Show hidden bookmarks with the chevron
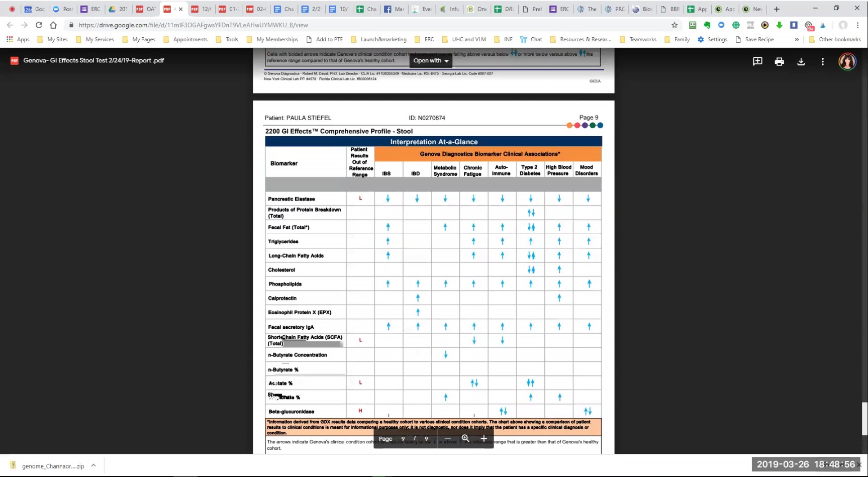This screenshot has width=868, height=477. 797,39
